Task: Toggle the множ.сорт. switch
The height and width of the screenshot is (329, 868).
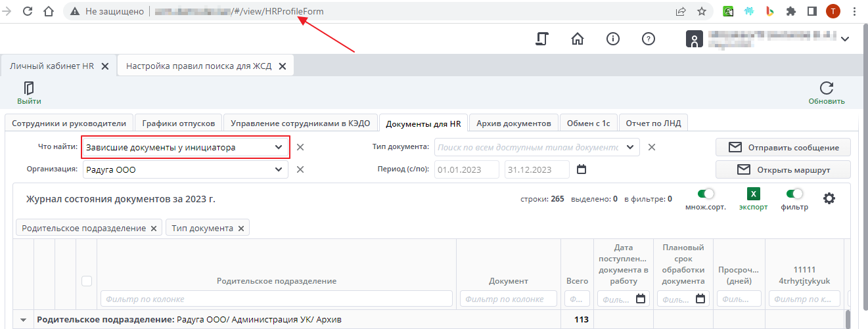Action: 706,194
